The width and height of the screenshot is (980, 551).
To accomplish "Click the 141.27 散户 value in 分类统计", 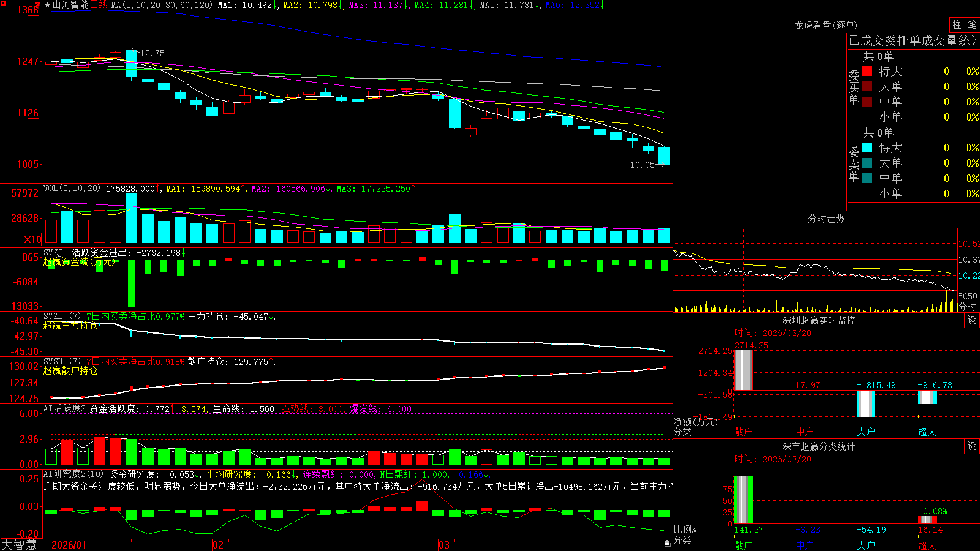I will [749, 530].
